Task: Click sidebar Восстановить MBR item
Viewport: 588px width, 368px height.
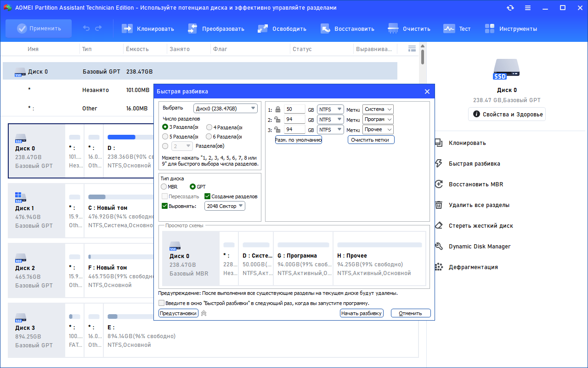Action: coord(469,184)
